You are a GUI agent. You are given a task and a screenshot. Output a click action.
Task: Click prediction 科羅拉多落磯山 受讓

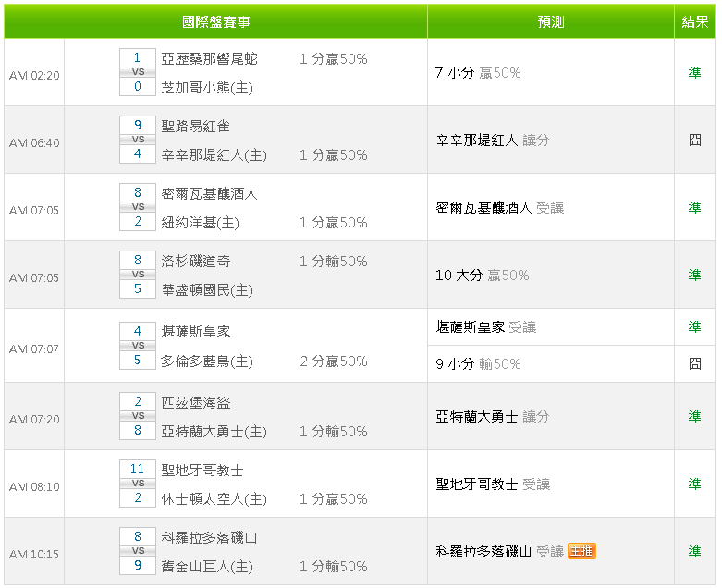click(499, 551)
